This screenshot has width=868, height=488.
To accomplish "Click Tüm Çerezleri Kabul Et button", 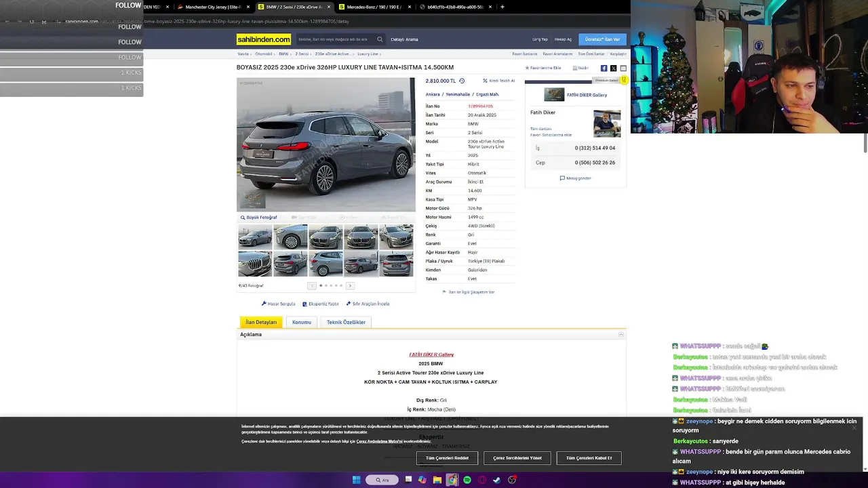I will 589,458.
